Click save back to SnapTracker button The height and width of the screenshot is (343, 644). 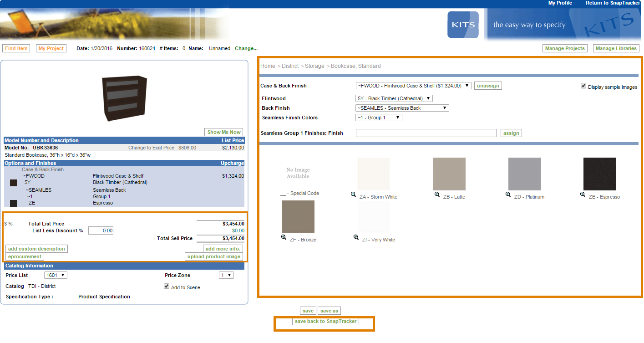pos(325,322)
